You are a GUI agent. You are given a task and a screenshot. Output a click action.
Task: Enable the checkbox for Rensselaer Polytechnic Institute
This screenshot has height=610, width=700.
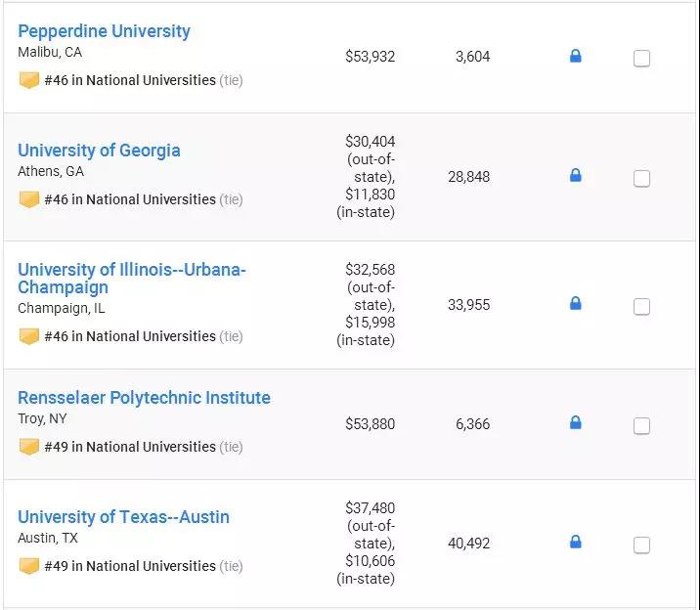click(x=641, y=425)
